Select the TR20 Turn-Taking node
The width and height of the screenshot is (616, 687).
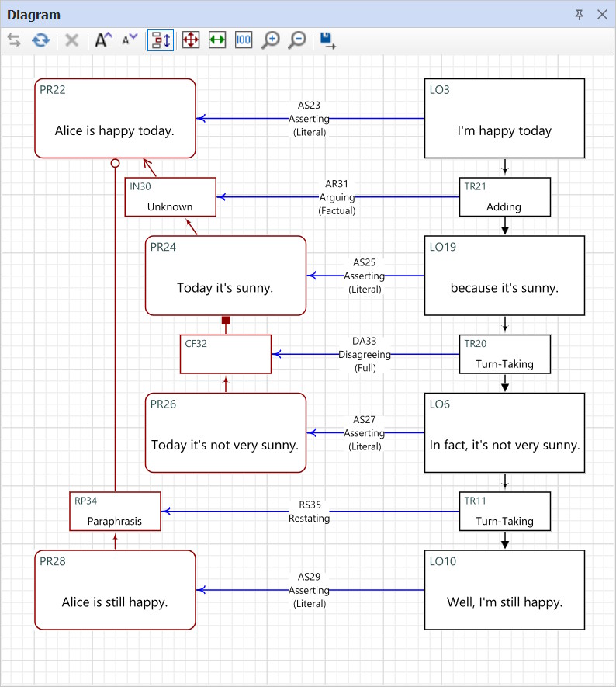click(x=505, y=354)
